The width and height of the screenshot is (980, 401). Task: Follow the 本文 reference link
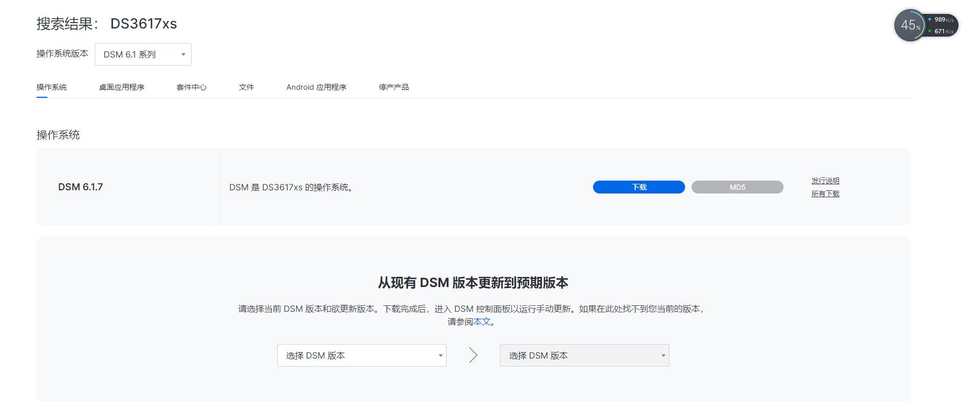tap(482, 321)
